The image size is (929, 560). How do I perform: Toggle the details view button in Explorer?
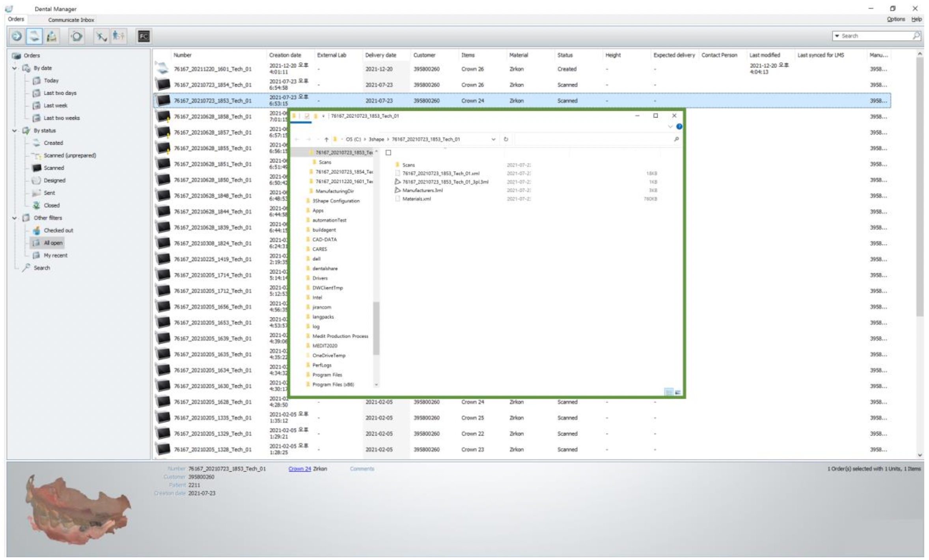[669, 392]
